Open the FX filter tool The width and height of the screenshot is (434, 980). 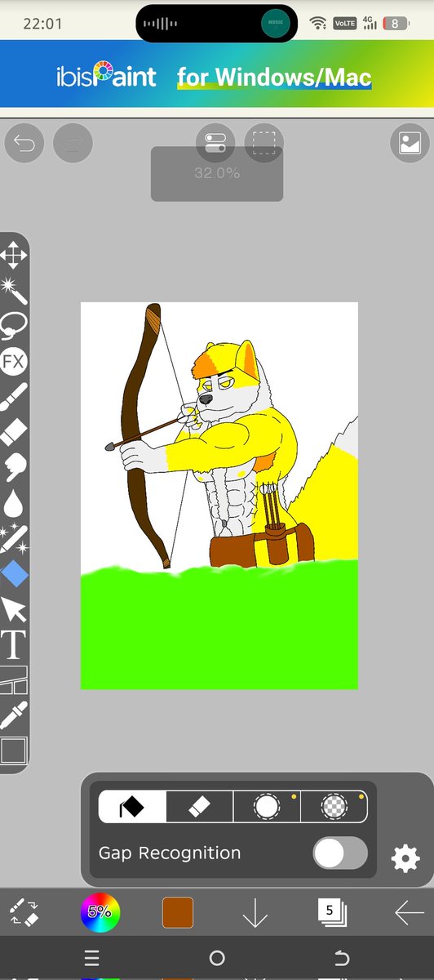(14, 360)
